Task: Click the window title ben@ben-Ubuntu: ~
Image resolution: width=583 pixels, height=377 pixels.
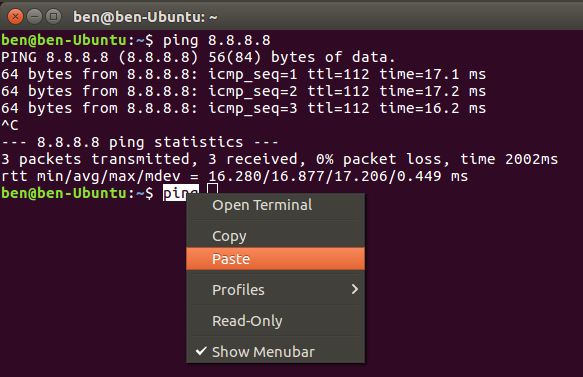Action: pyautogui.click(x=145, y=17)
